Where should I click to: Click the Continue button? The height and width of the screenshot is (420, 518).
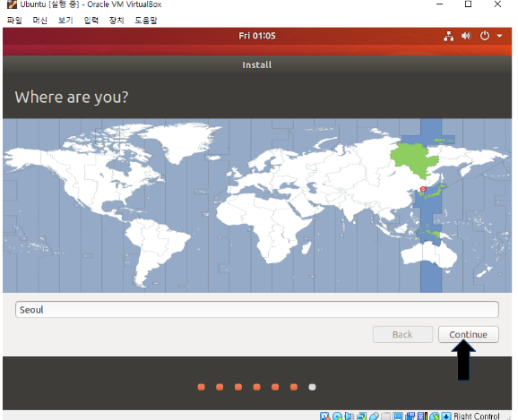468,335
